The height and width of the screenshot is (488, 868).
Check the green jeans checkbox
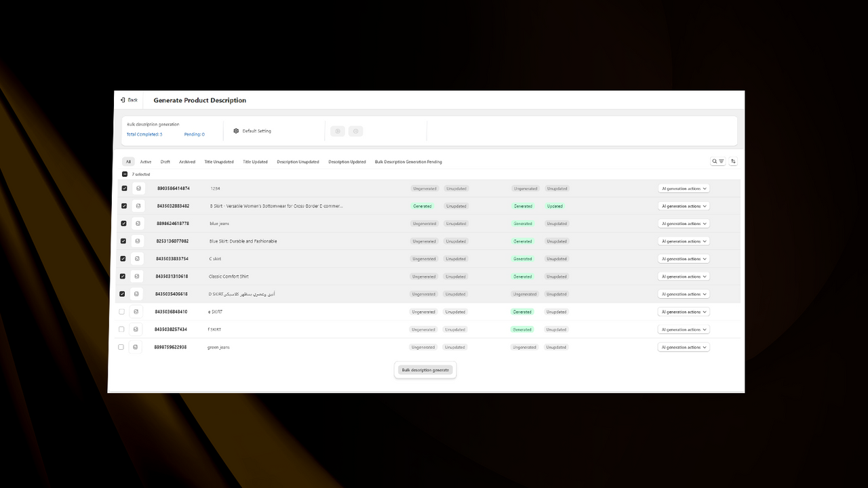click(121, 347)
